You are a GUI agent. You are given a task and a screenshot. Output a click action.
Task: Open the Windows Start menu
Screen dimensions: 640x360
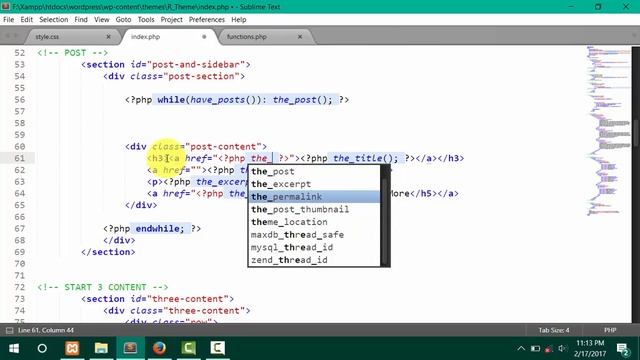click(x=14, y=349)
